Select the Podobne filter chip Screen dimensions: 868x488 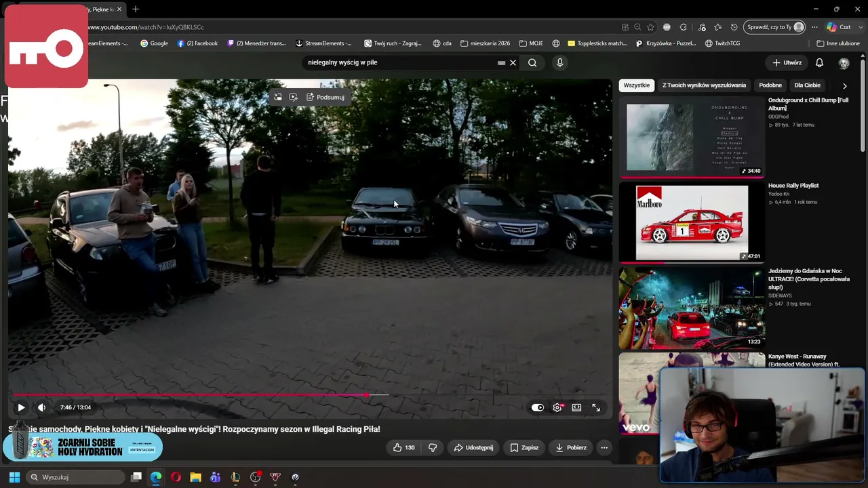[770, 85]
